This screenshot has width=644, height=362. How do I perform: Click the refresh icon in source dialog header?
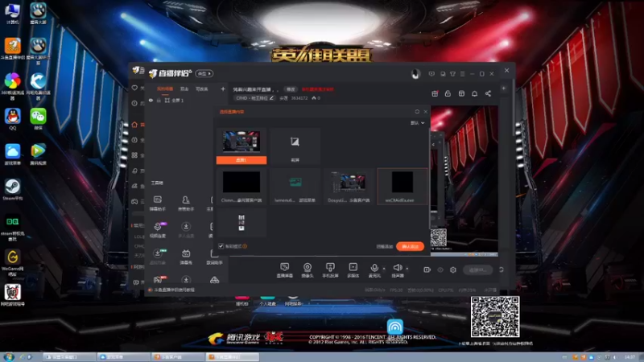pyautogui.click(x=417, y=112)
